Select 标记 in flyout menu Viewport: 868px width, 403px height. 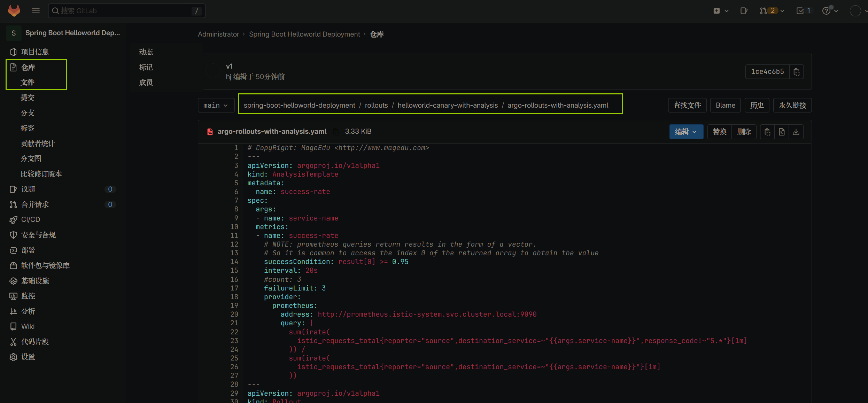click(146, 67)
